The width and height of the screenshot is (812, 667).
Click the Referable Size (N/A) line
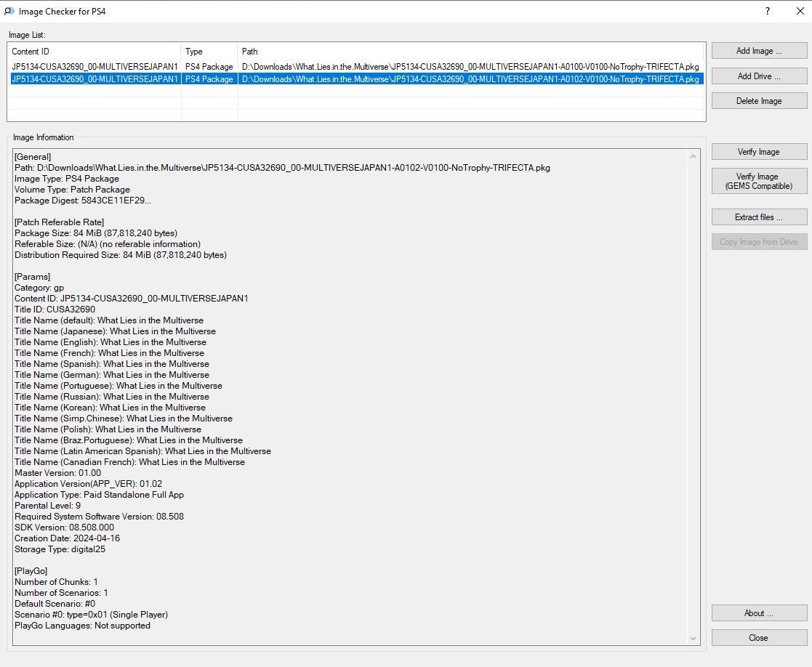pyautogui.click(x=107, y=243)
